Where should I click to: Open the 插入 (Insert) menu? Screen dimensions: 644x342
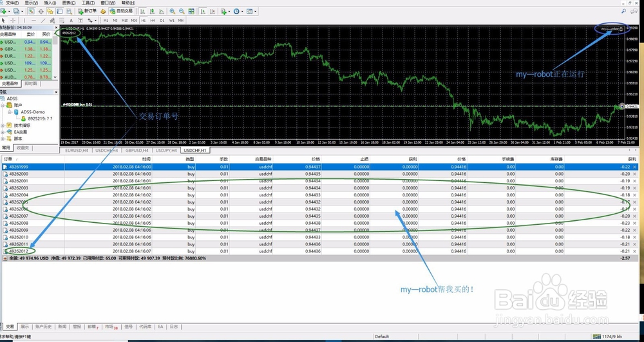(x=50, y=3)
